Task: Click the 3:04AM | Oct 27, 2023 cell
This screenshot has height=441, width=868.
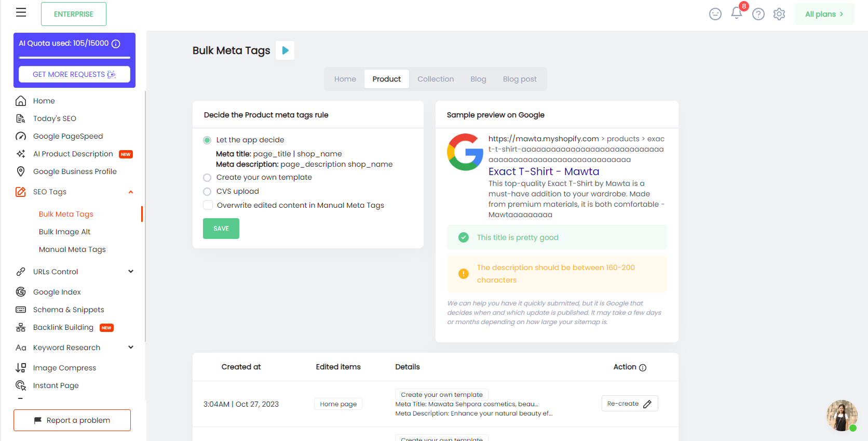Action: (241, 404)
